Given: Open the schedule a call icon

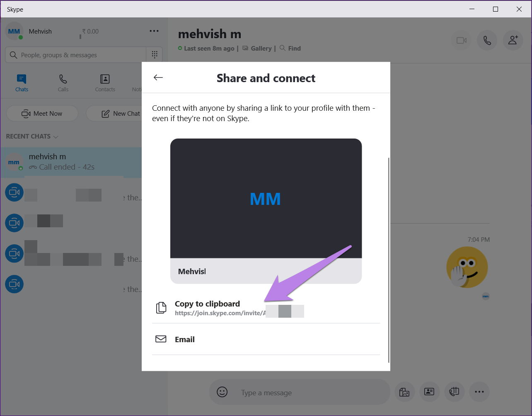Looking at the screenshot, I should click(x=454, y=392).
